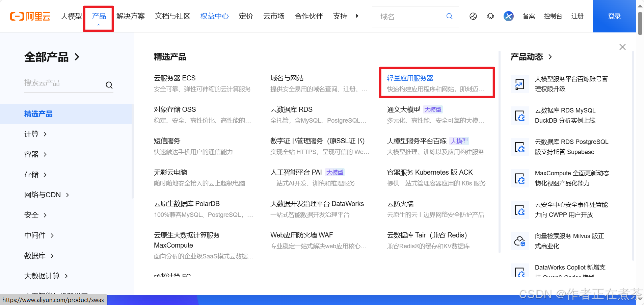Open the 产品 nav menu
This screenshot has width=644, height=305.
coord(99,16)
